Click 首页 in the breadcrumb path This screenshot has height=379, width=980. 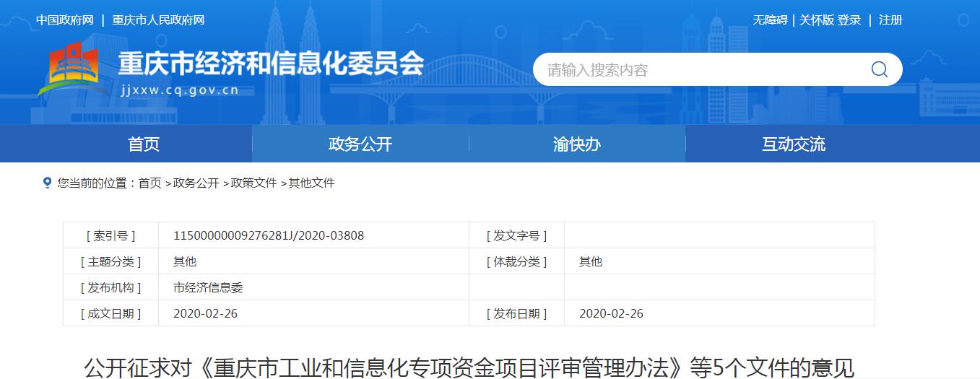click(150, 183)
